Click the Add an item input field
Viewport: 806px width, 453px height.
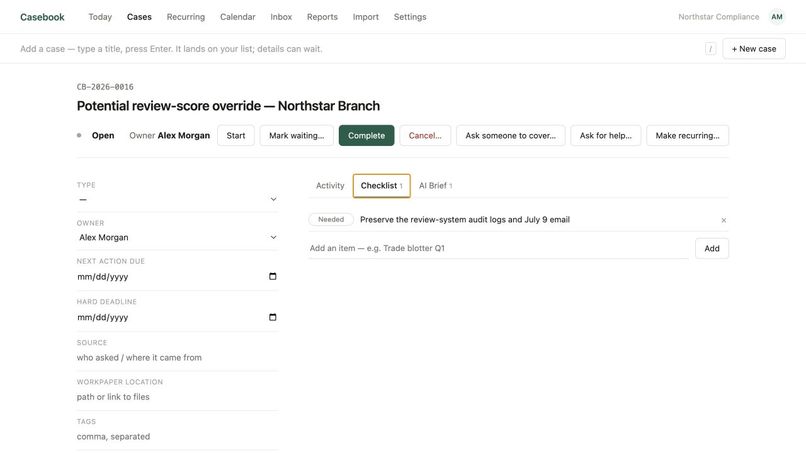499,248
